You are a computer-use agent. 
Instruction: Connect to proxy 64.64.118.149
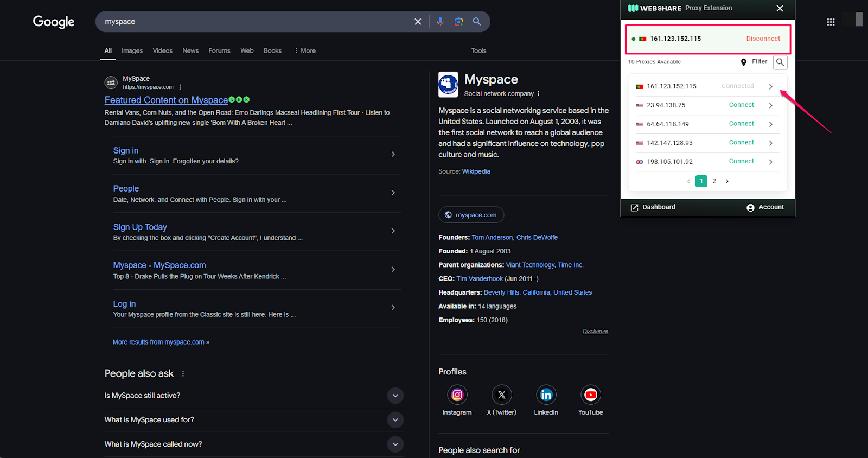click(x=741, y=124)
